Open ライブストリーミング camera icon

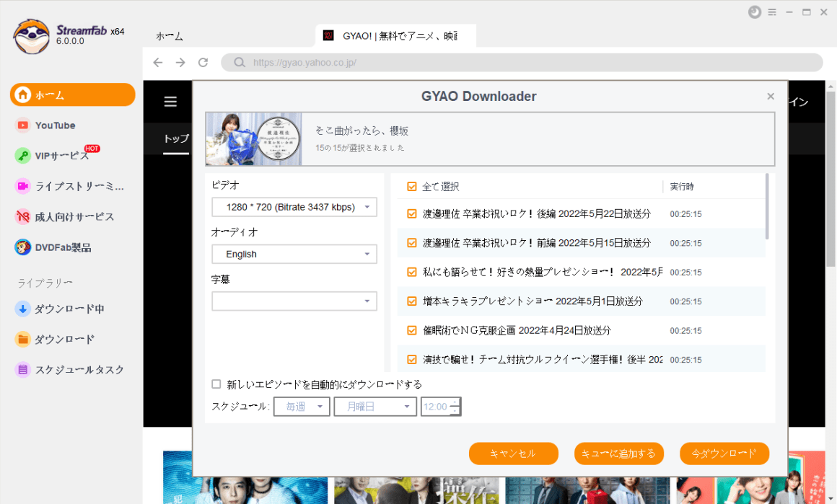point(23,186)
